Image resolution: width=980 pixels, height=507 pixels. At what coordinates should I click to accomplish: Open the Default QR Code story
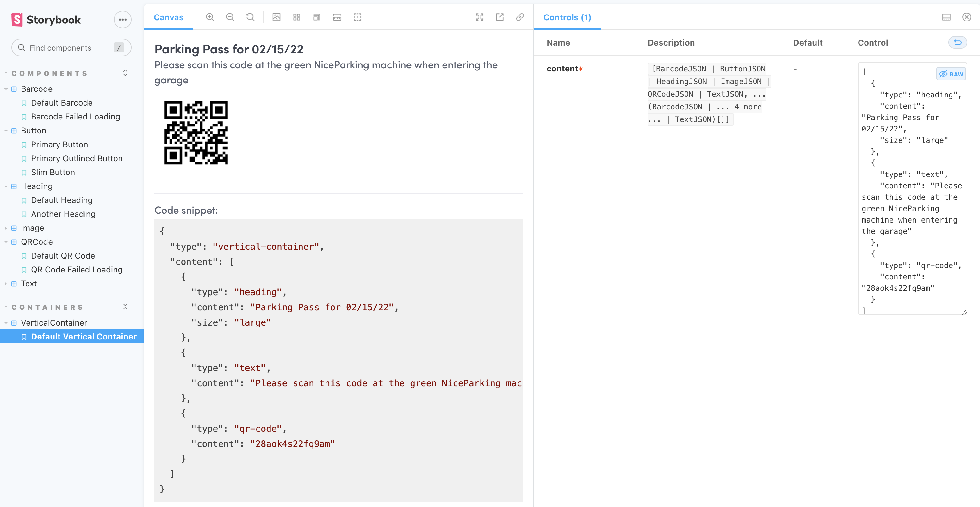pyautogui.click(x=63, y=256)
